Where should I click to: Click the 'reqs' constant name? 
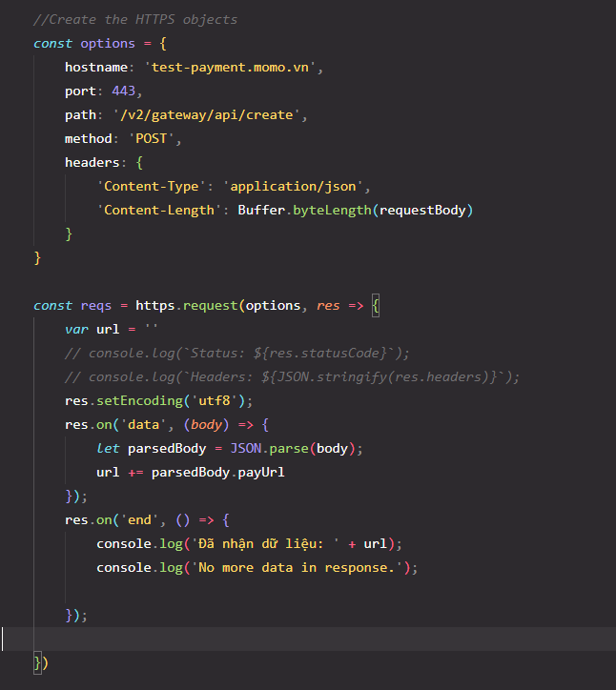[96, 305]
